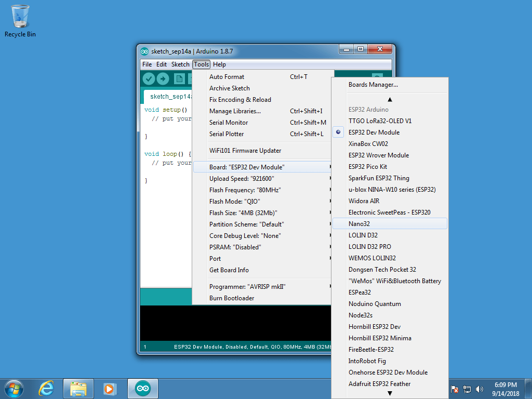
Task: Click the New sketch toolbar icon
Action: pyautogui.click(x=179, y=78)
